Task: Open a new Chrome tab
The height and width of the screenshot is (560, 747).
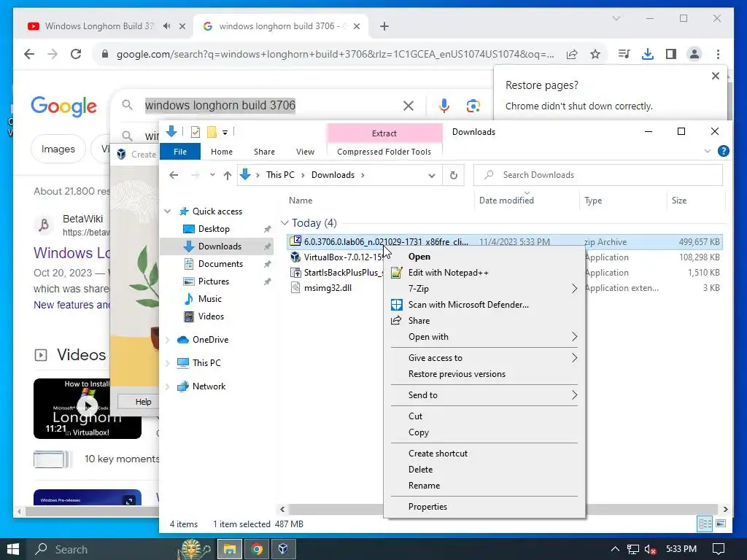Action: pyautogui.click(x=384, y=26)
